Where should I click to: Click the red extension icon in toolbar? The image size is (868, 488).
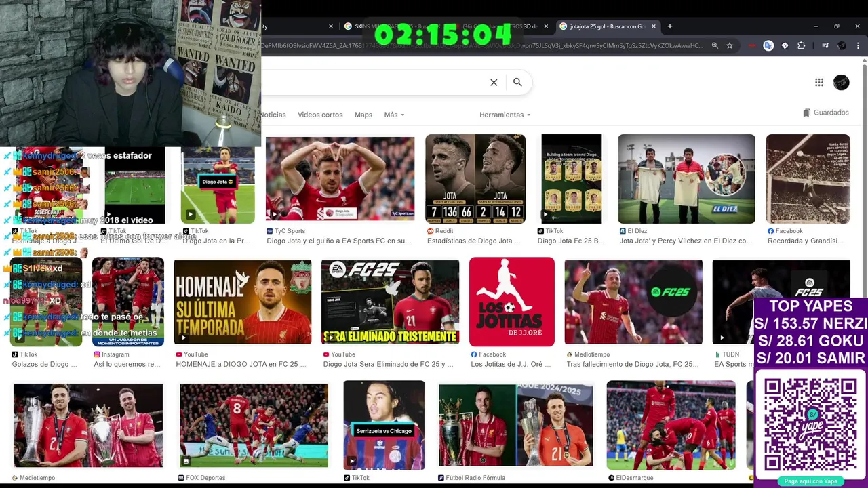click(752, 45)
